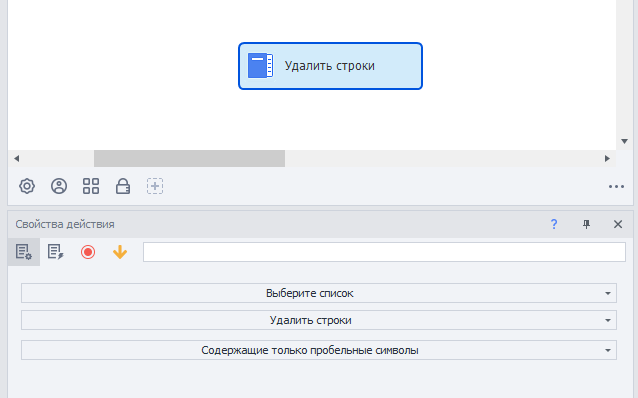
Task: Click the blue list icon in action block
Action: (260, 65)
